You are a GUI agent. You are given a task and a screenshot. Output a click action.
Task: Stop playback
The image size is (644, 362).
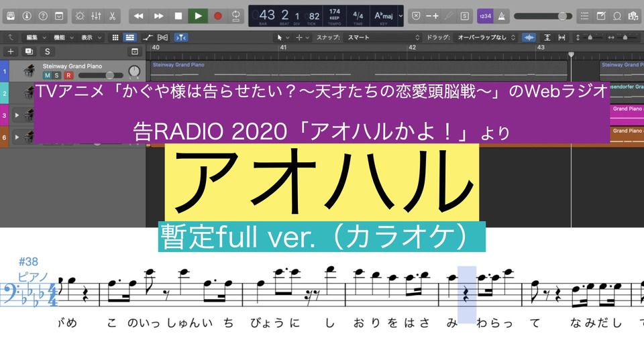178,16
